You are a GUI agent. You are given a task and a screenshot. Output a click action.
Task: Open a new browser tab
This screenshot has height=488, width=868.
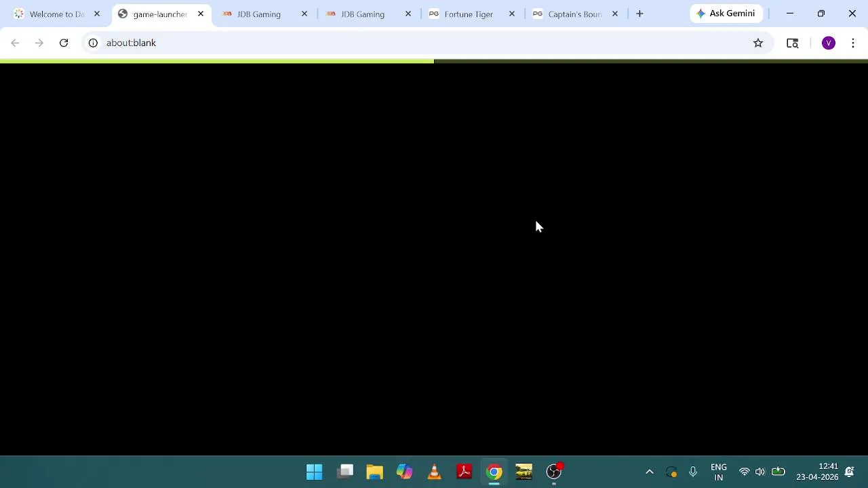[x=639, y=14]
